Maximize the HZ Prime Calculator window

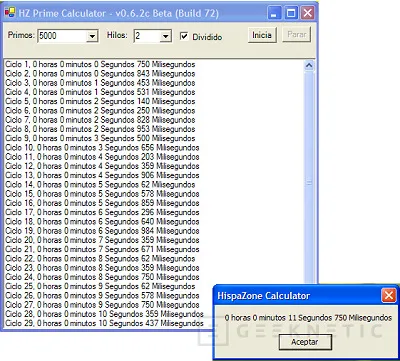[x=291, y=13]
